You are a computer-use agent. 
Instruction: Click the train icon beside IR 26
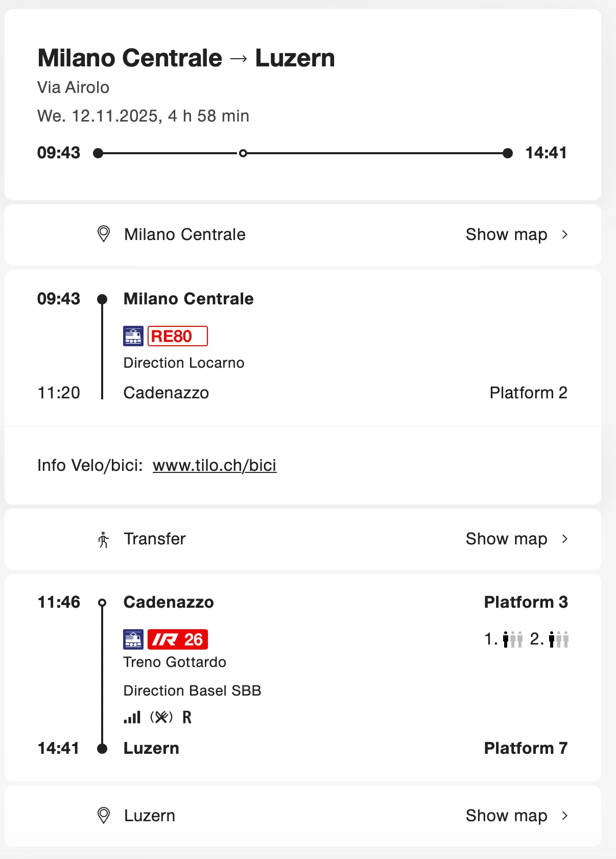point(133,639)
